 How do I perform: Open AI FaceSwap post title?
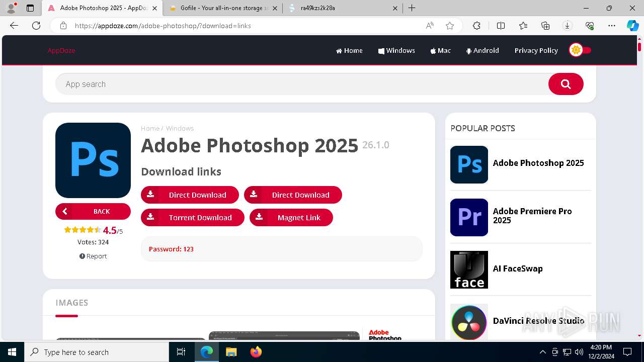point(518,268)
